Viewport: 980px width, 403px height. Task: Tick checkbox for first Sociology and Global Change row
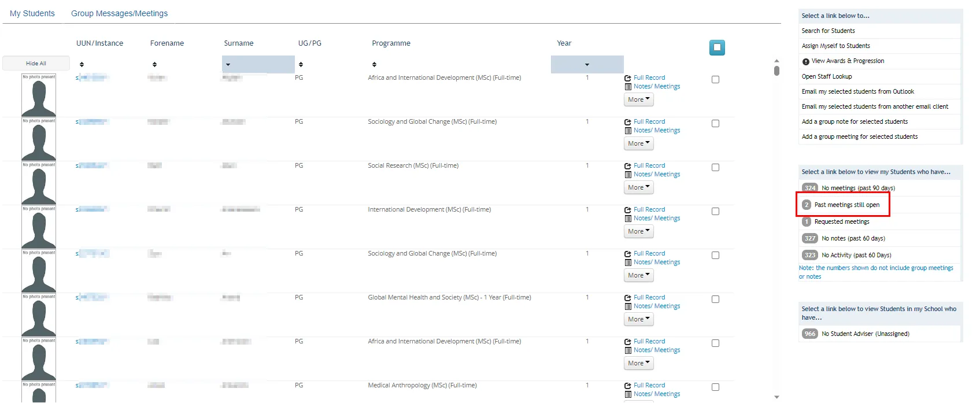[x=715, y=124]
